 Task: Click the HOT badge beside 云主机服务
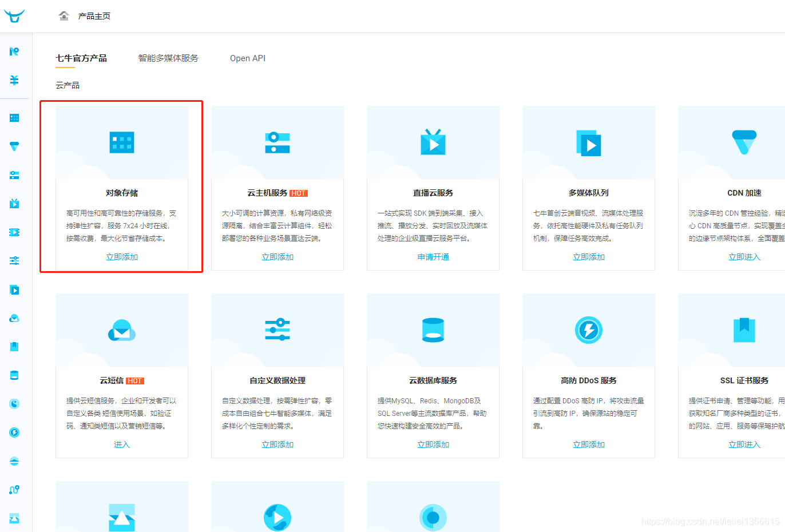(x=299, y=193)
